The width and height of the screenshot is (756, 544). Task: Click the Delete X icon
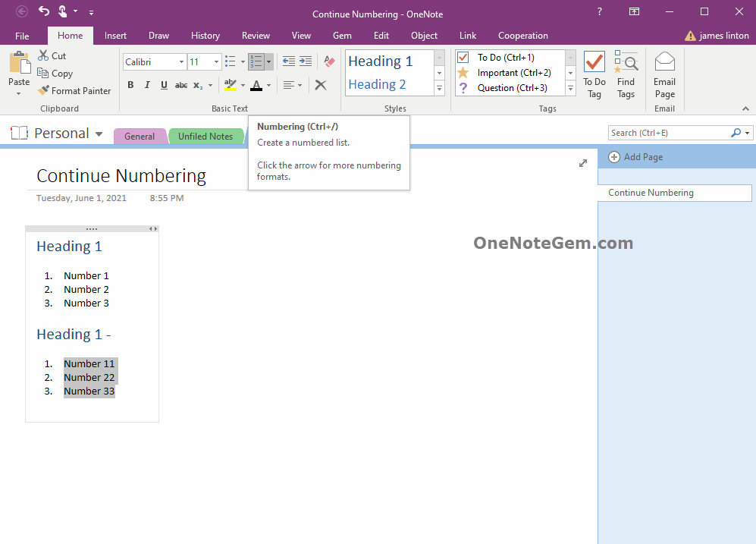(x=321, y=85)
